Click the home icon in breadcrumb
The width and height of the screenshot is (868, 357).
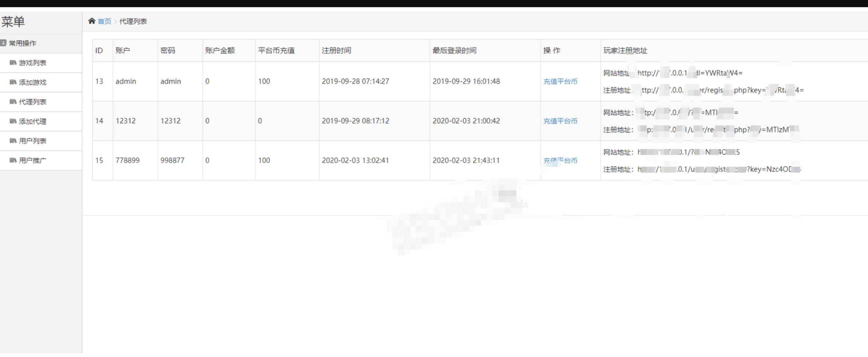tap(91, 21)
